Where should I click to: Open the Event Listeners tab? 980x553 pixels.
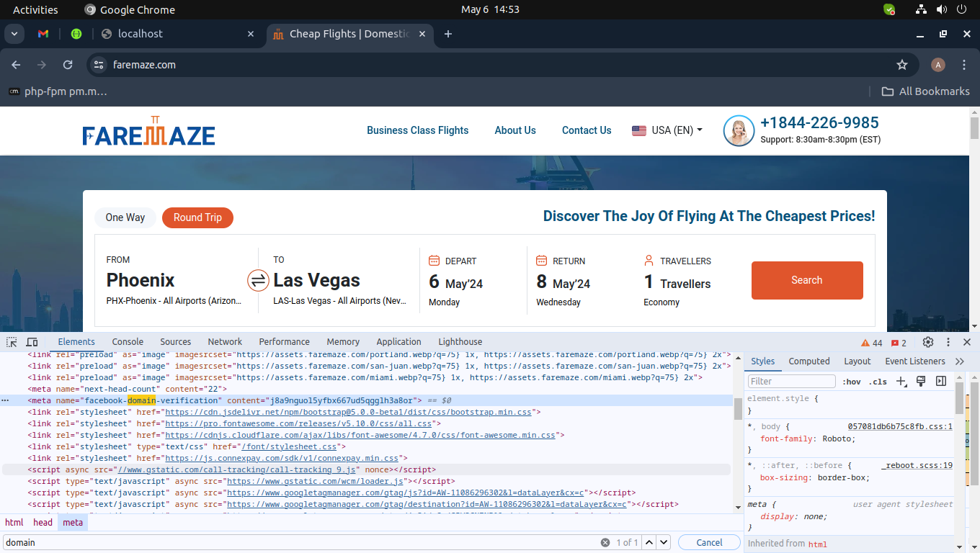click(x=915, y=361)
